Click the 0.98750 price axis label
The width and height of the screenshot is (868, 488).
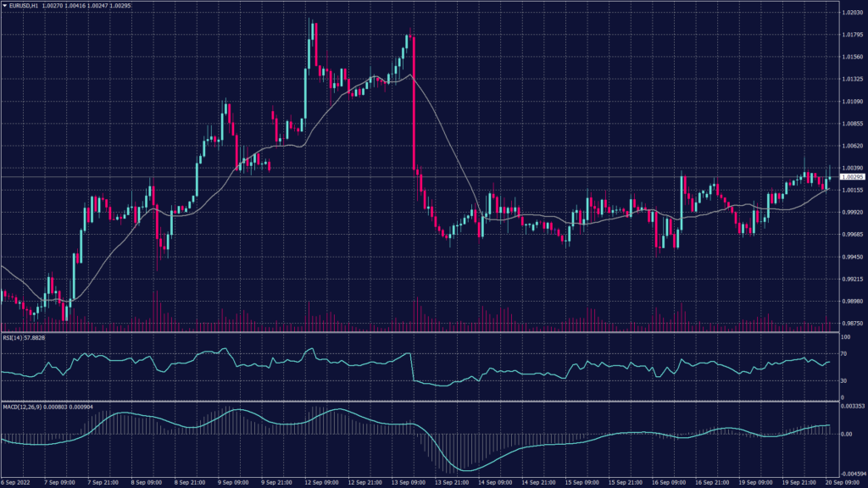tap(850, 323)
